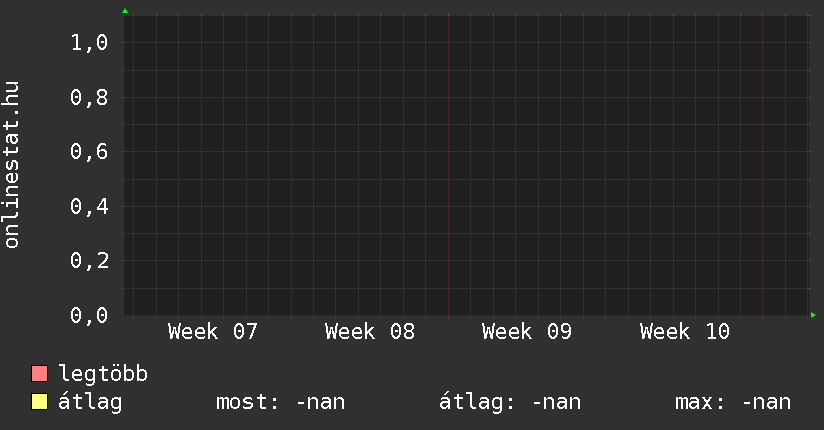Click the 1,0 y-axis value

coord(89,43)
